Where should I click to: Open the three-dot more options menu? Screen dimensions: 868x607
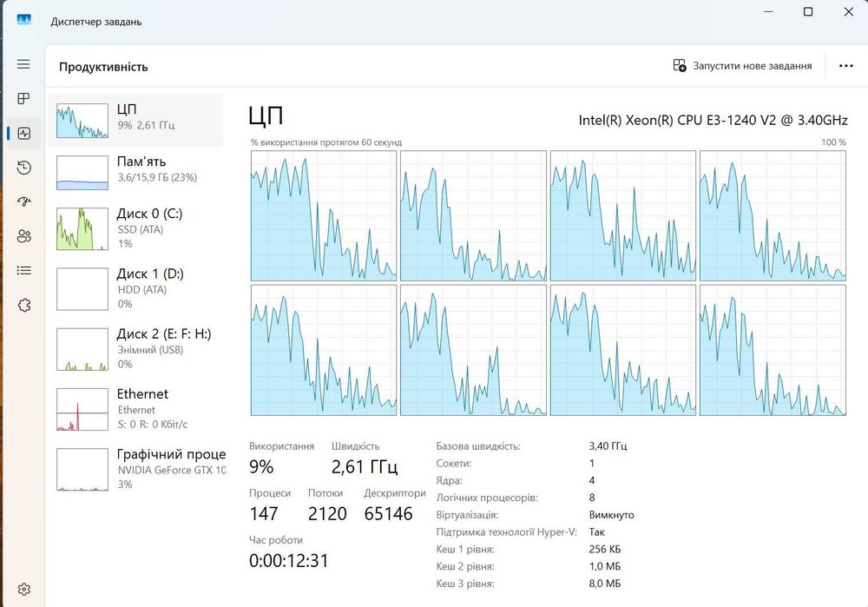point(845,66)
